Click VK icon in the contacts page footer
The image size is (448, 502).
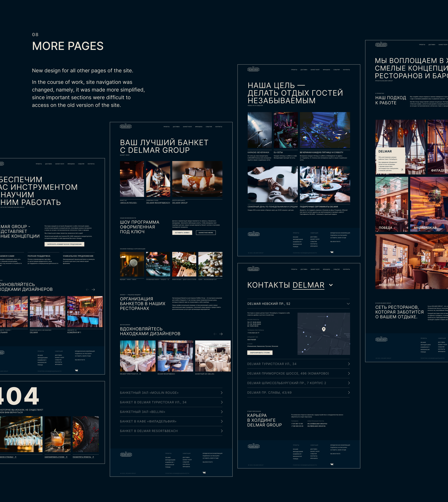pyautogui.click(x=332, y=464)
